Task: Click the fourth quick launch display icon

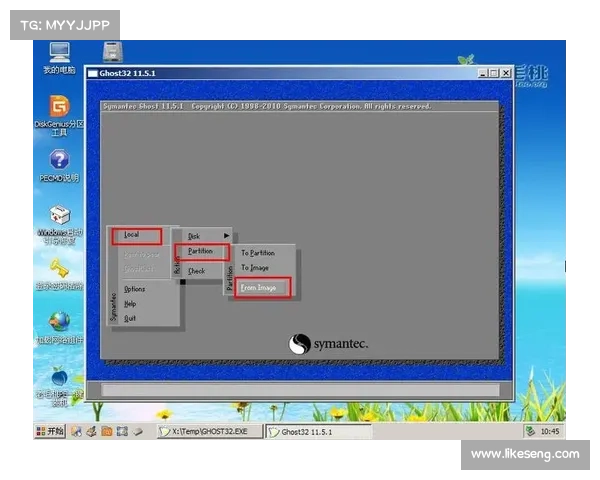Action: (x=122, y=432)
